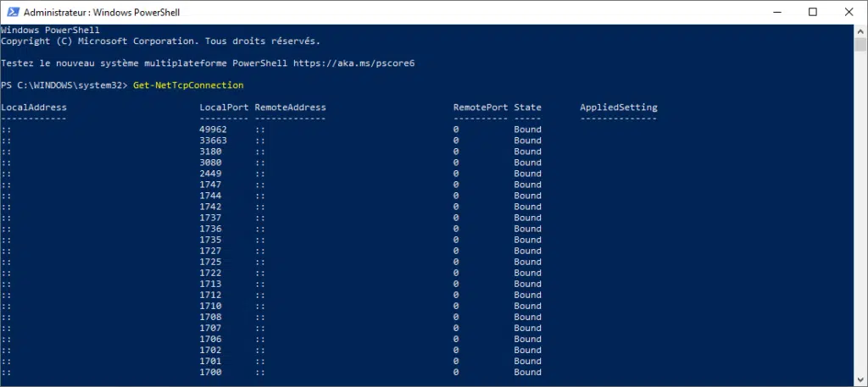This screenshot has height=387, width=868.
Task: Click the aka.ms/pscore6 URL text
Action: click(x=353, y=64)
